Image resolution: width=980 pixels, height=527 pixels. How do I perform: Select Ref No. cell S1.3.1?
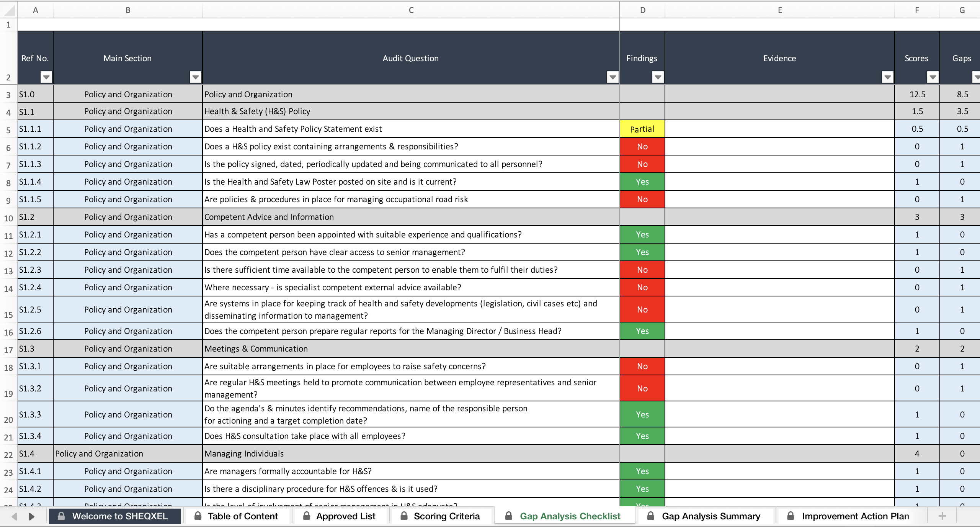[35, 367]
